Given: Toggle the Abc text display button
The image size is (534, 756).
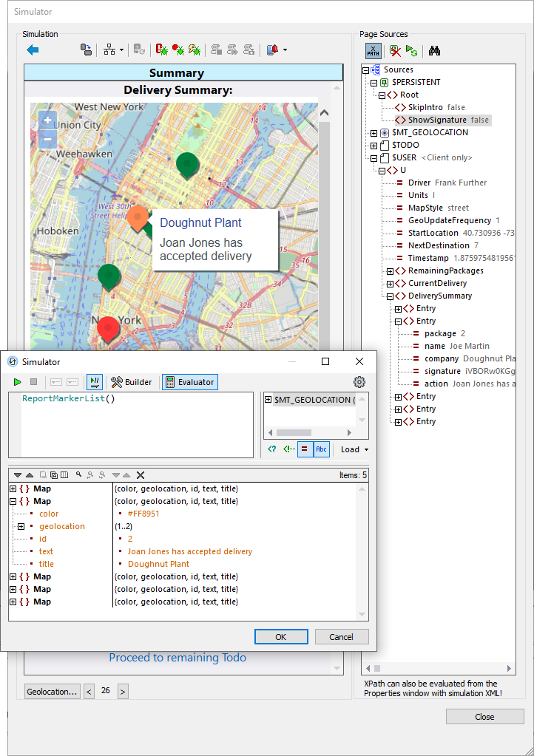Looking at the screenshot, I should coord(321,449).
